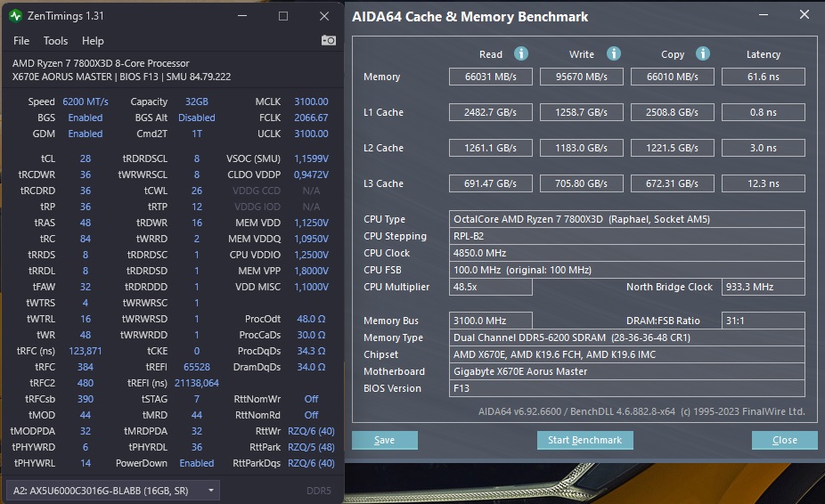Close the ZenTimings window
Screen dimensions: 825x504
pyautogui.click(x=324, y=16)
